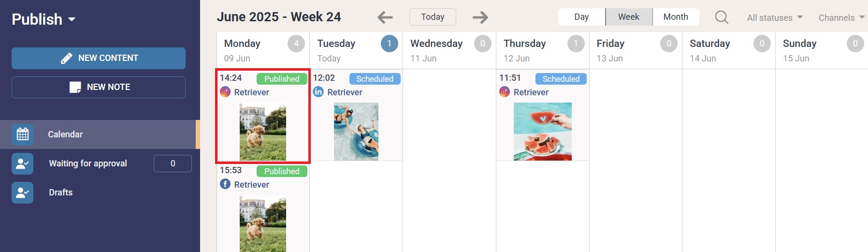Click the Facebook icon on 15:53 post

pyautogui.click(x=225, y=184)
